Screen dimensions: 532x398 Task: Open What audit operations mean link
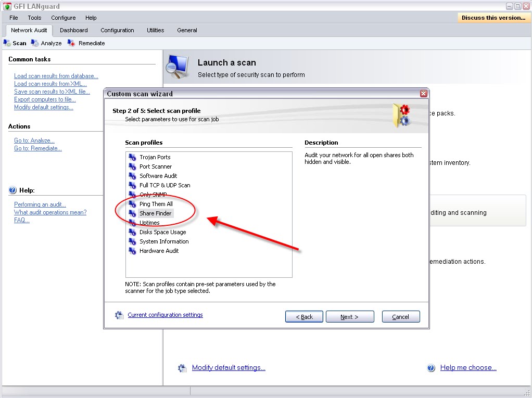[x=50, y=212]
